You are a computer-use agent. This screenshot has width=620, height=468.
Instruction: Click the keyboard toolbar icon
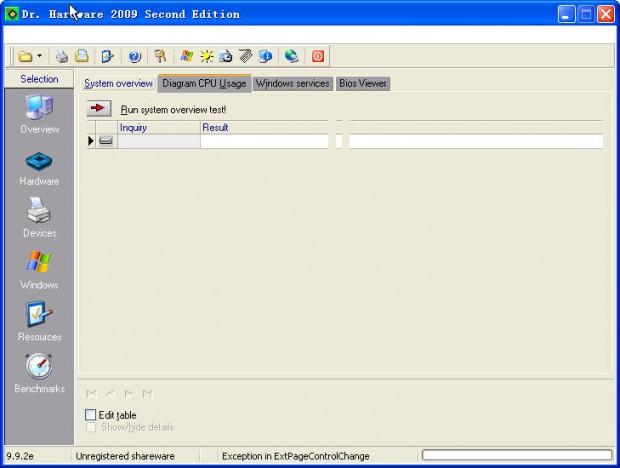[x=246, y=56]
